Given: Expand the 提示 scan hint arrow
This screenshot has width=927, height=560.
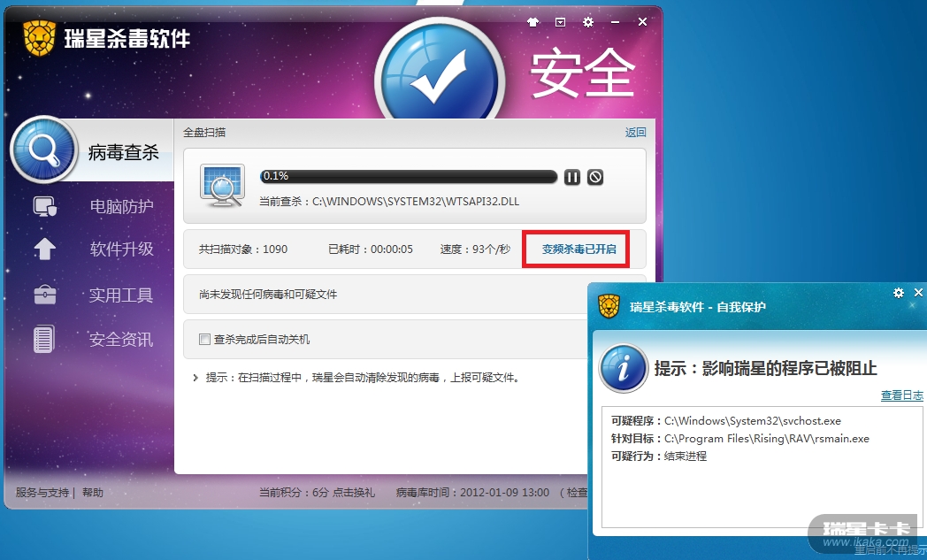Looking at the screenshot, I should coord(195,377).
